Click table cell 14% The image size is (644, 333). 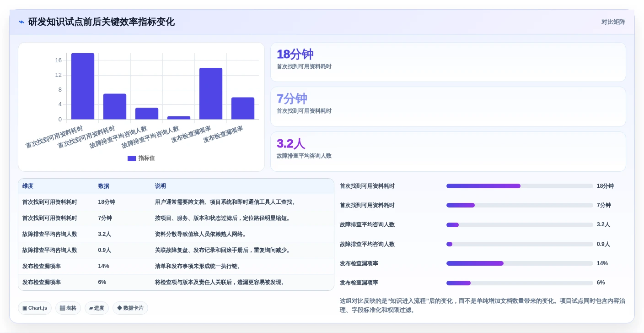pyautogui.click(x=103, y=266)
